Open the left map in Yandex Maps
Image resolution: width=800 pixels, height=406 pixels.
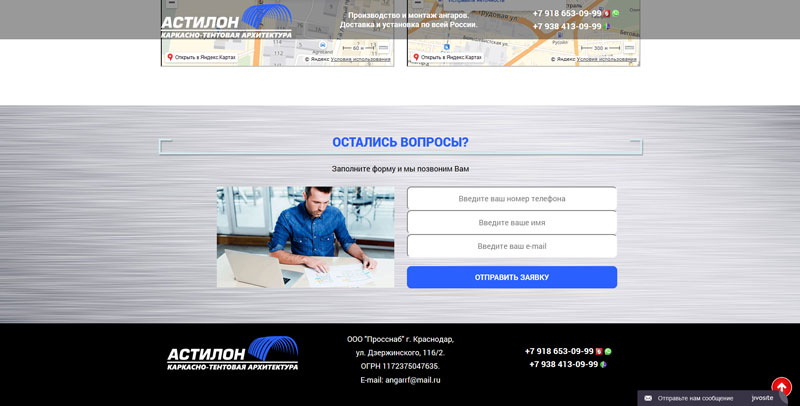click(x=201, y=57)
